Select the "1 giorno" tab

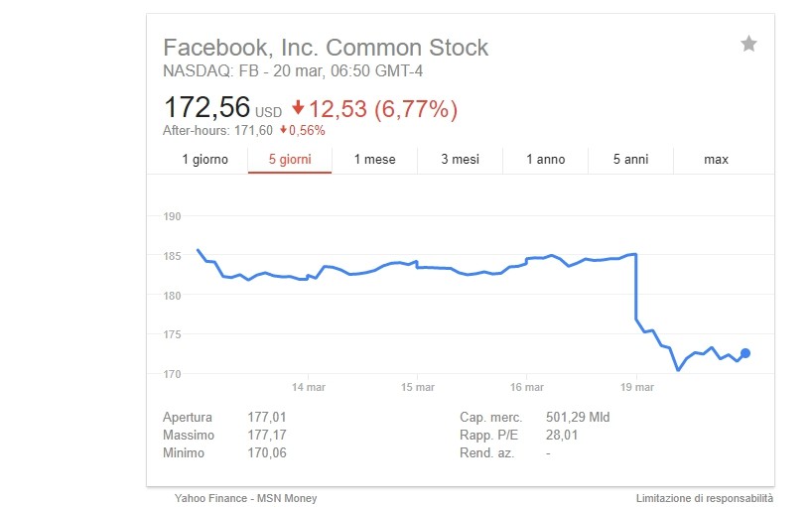[x=204, y=160]
